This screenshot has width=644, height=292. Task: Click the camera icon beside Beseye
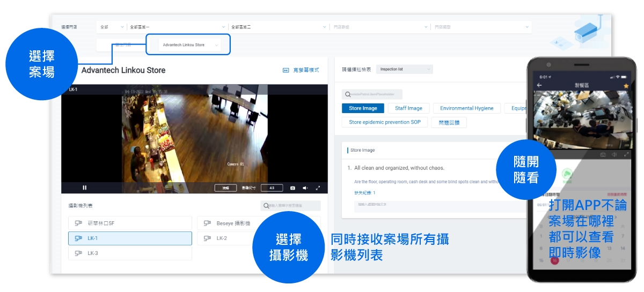[x=207, y=223]
